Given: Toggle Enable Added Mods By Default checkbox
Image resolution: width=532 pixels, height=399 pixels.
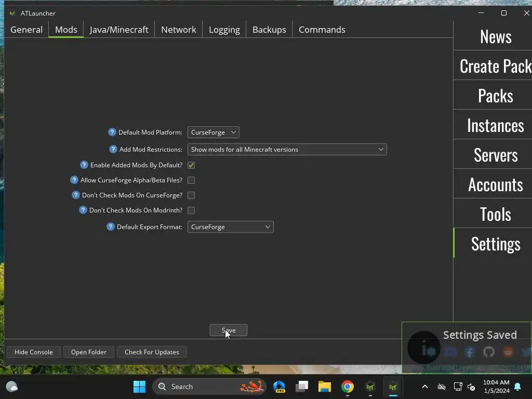Looking at the screenshot, I should tap(191, 165).
